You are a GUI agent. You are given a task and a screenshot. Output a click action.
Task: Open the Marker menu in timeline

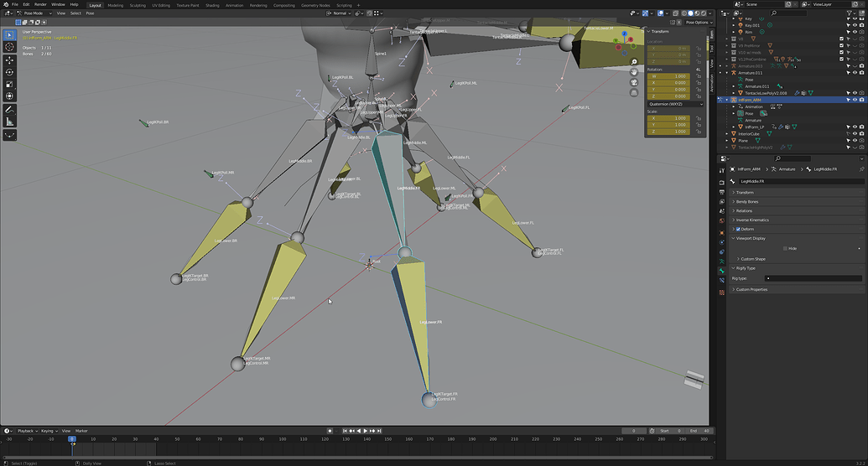(x=81, y=431)
